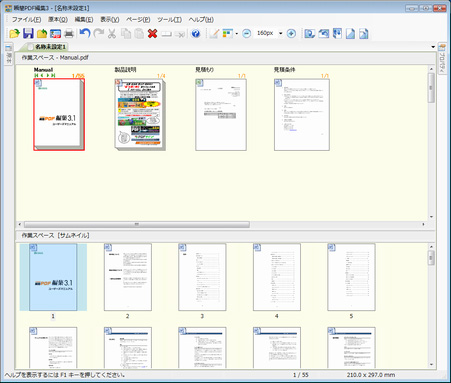The image size is (451, 383).
Task: Open the ファイル(F) menu
Action: [26, 20]
